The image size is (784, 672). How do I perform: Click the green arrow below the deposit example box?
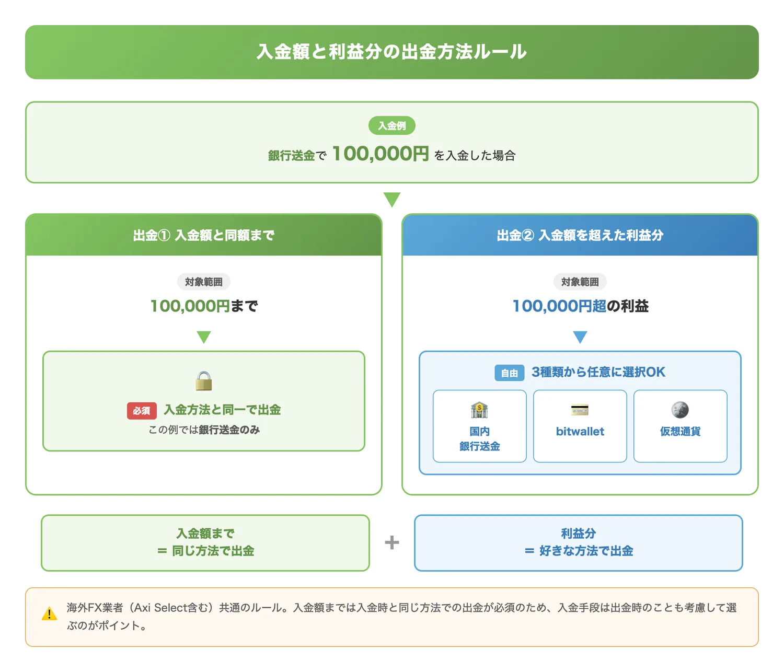pyautogui.click(x=392, y=200)
